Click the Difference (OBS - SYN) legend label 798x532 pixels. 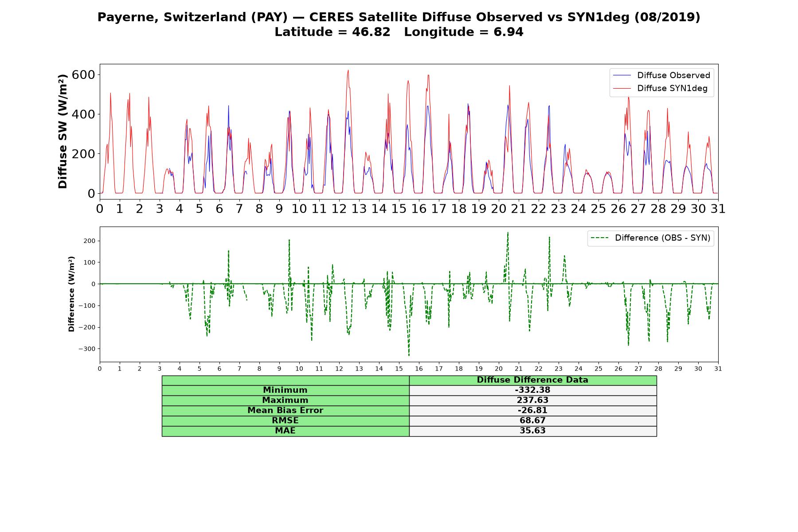pos(662,238)
